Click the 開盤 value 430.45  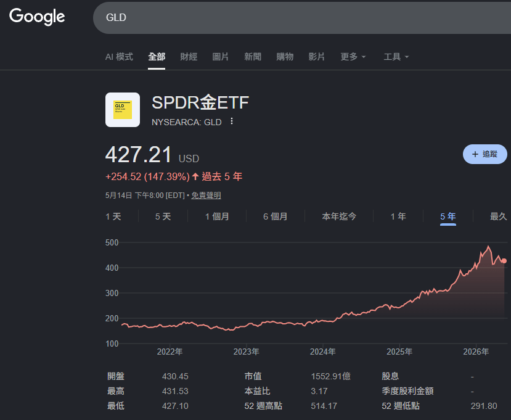pyautogui.click(x=175, y=376)
